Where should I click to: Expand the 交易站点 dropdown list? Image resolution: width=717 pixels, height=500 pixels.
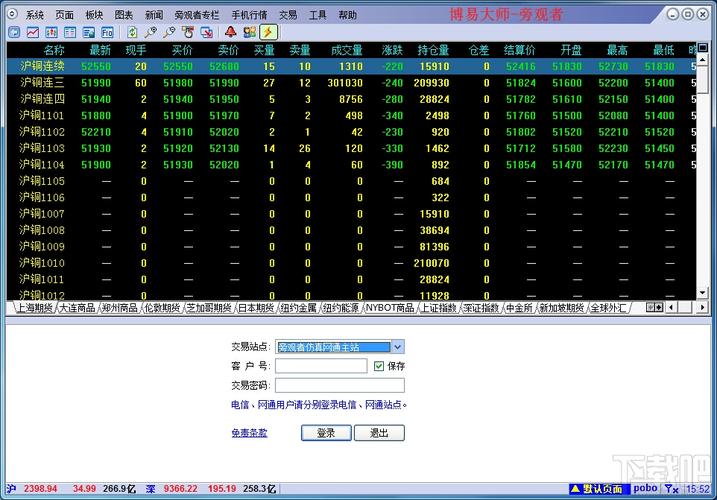397,347
